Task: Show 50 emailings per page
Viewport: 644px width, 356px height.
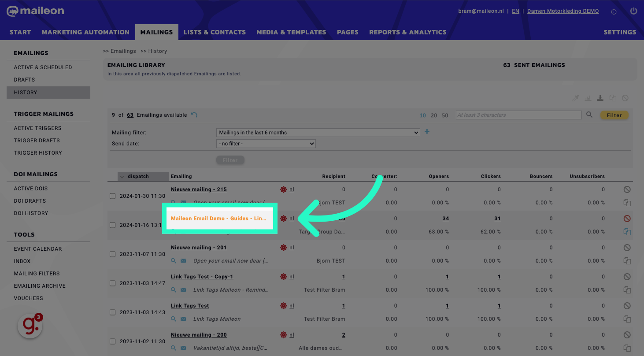Action: tap(445, 115)
